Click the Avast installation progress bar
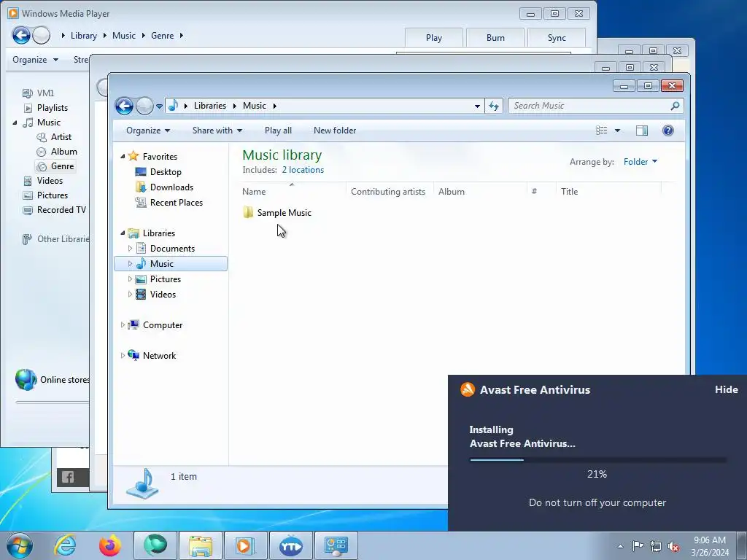Screen dimensions: 747x560 pyautogui.click(x=598, y=460)
